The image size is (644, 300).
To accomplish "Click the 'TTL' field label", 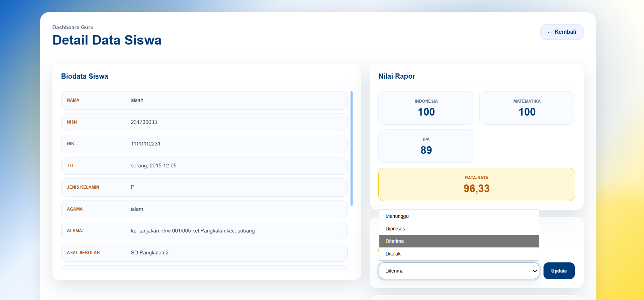I will [71, 166].
